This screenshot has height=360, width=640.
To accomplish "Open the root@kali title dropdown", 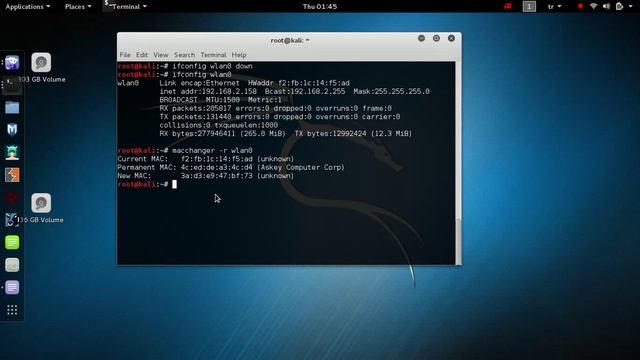I will [290, 40].
